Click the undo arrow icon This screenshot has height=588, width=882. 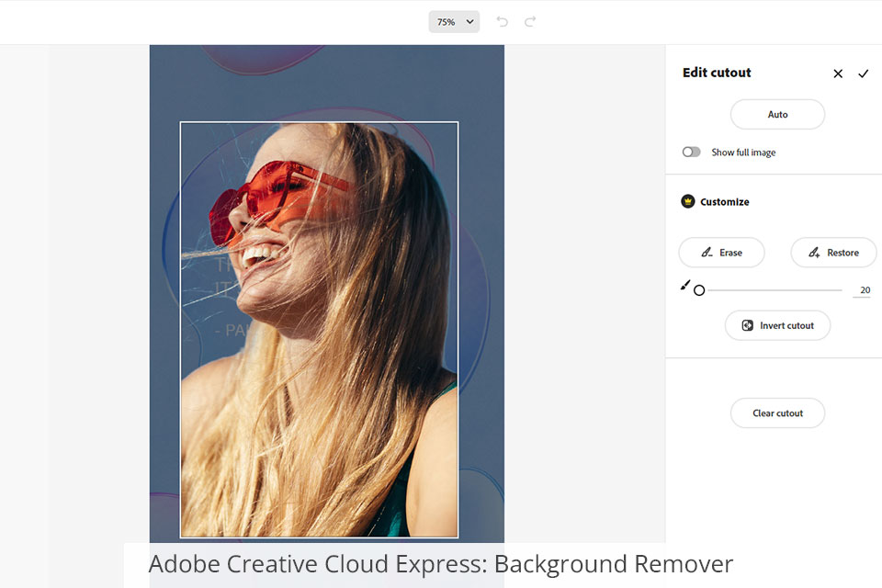(x=503, y=22)
